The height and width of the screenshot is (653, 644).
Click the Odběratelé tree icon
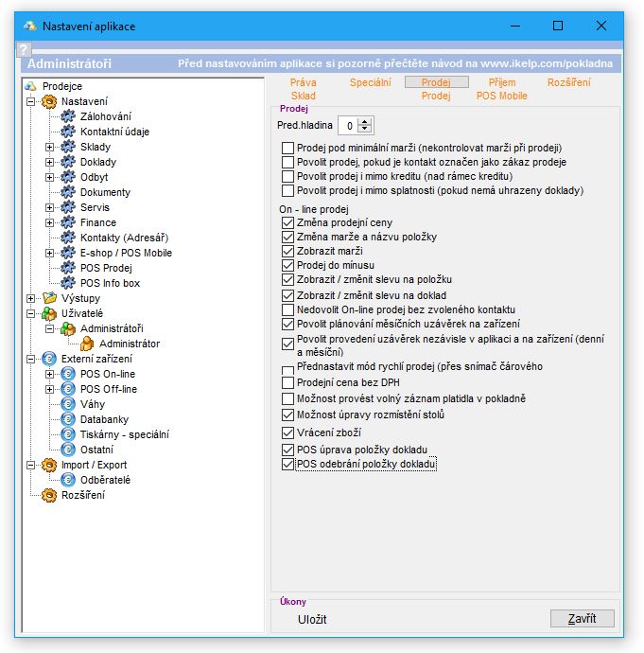pyautogui.click(x=68, y=480)
